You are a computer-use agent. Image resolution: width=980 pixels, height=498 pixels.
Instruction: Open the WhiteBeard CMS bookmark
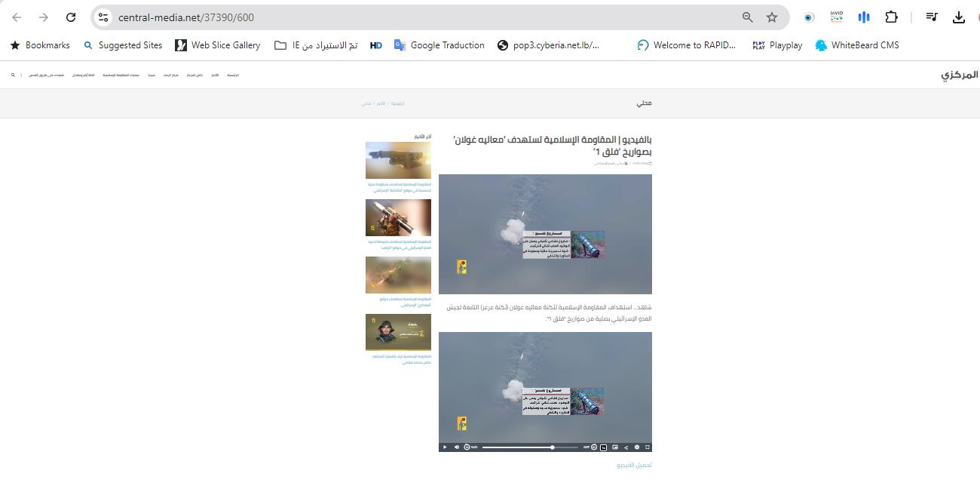tap(856, 45)
